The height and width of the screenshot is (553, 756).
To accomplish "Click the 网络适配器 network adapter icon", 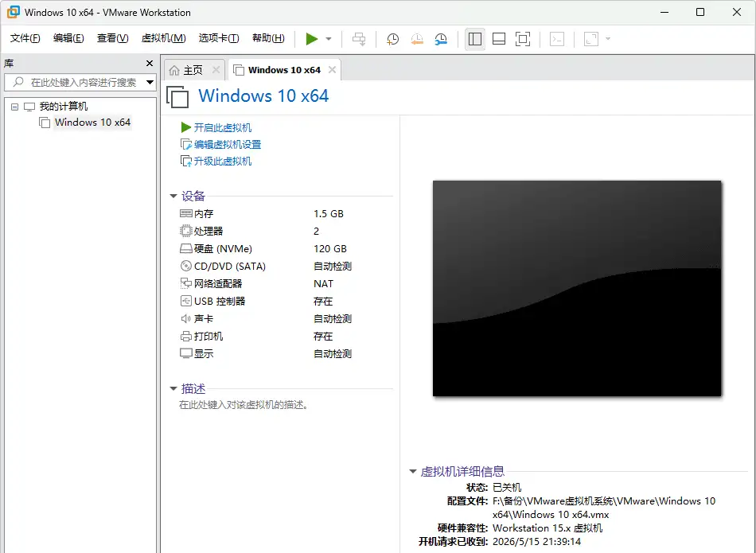I will tap(185, 283).
